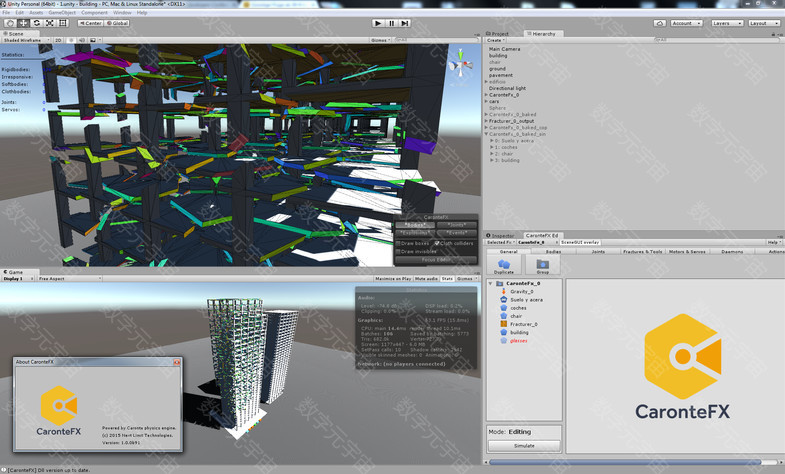Click the Duplicate icon button
785x474 pixels.
(x=504, y=265)
